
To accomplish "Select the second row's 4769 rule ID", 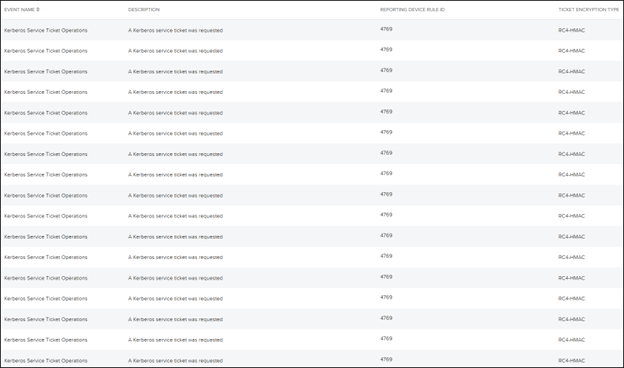I will 386,50.
